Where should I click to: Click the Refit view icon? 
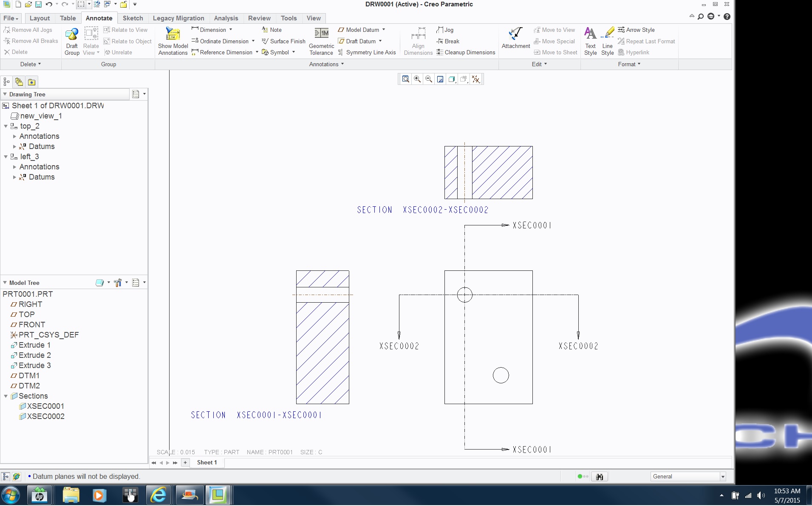coord(406,79)
